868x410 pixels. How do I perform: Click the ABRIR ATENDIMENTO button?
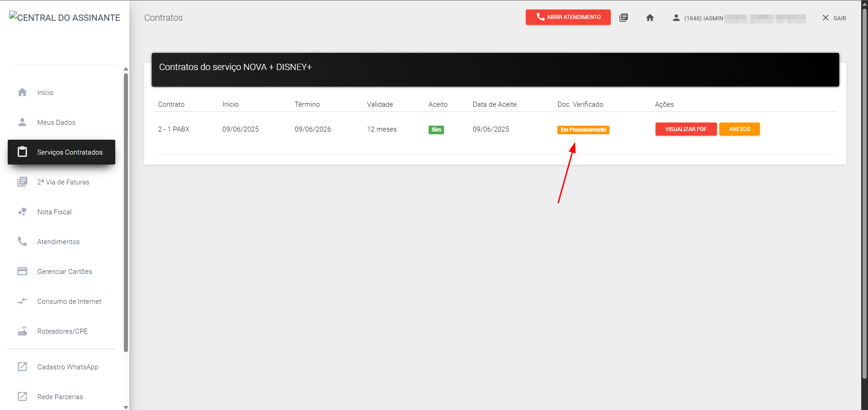click(568, 17)
